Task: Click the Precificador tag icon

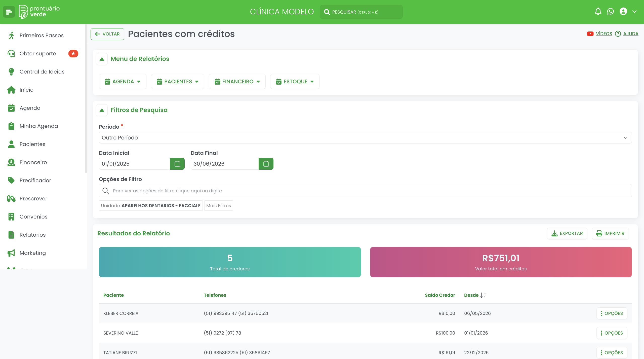Action: 11,181
